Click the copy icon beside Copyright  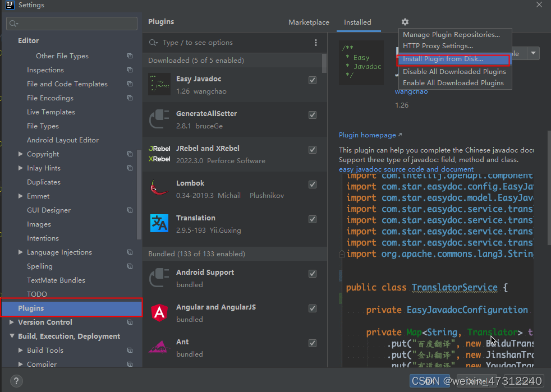(x=130, y=154)
